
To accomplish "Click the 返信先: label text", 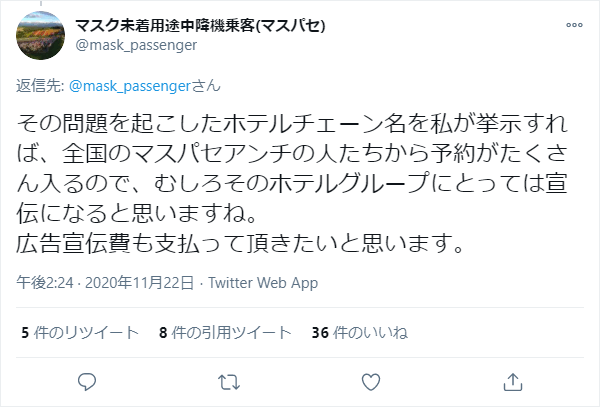I will click(40, 86).
